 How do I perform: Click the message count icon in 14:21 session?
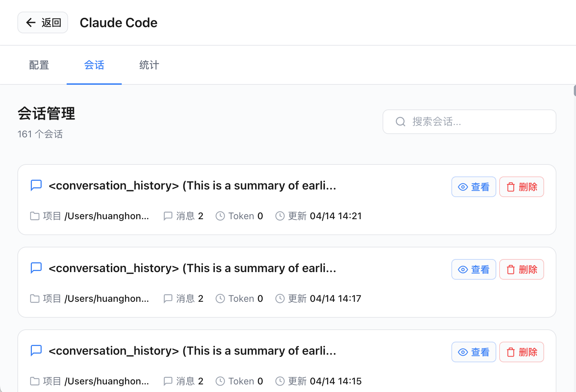pos(168,216)
